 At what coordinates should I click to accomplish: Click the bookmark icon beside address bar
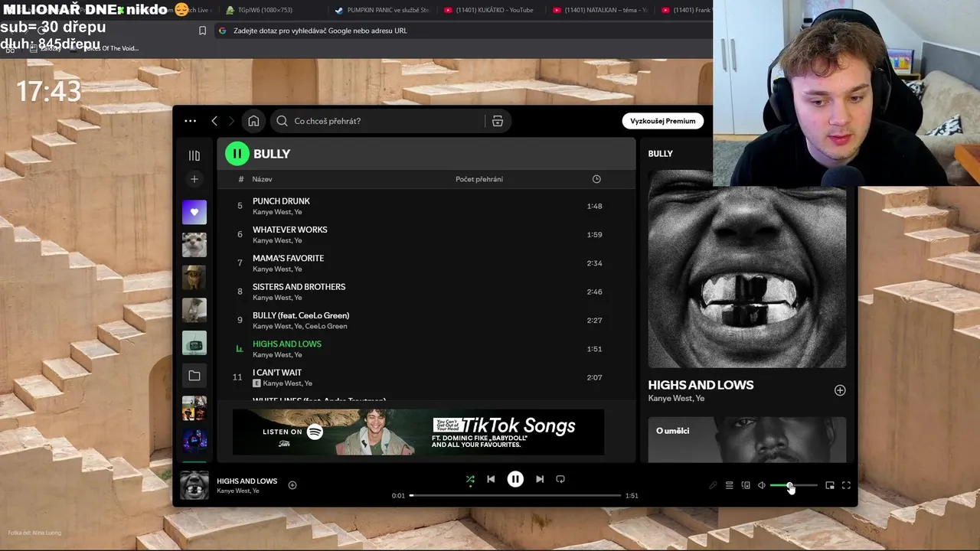point(202,31)
